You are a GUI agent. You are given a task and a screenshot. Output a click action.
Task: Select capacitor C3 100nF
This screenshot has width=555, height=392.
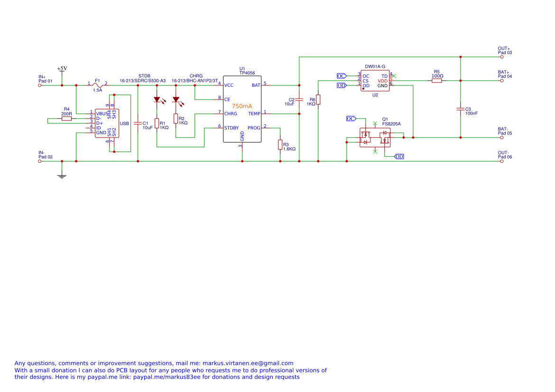click(x=461, y=109)
